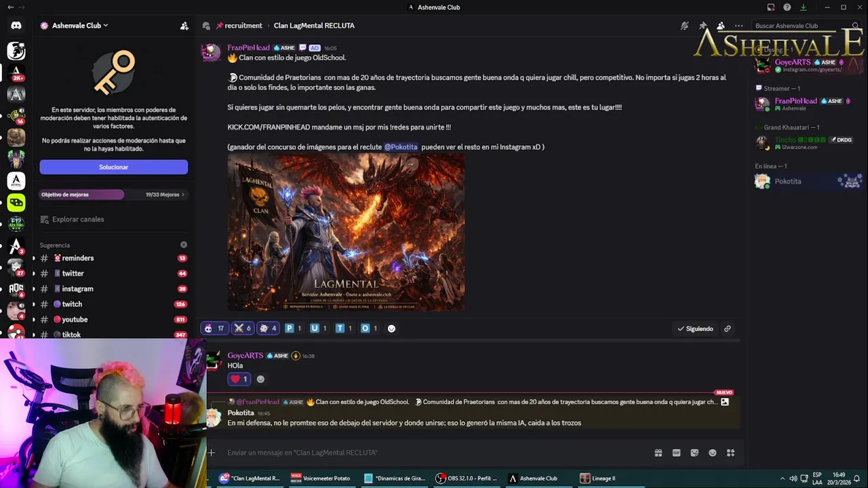Select FranPinHead in Streamer member list
Image resolution: width=868 pixels, height=488 pixels.
[807, 104]
